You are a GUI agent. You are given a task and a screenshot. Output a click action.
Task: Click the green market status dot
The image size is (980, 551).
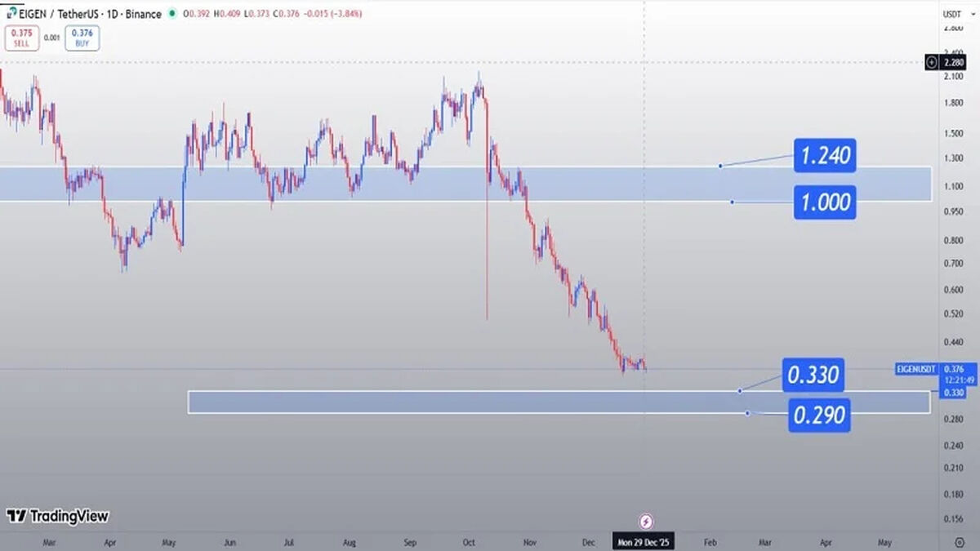(171, 14)
